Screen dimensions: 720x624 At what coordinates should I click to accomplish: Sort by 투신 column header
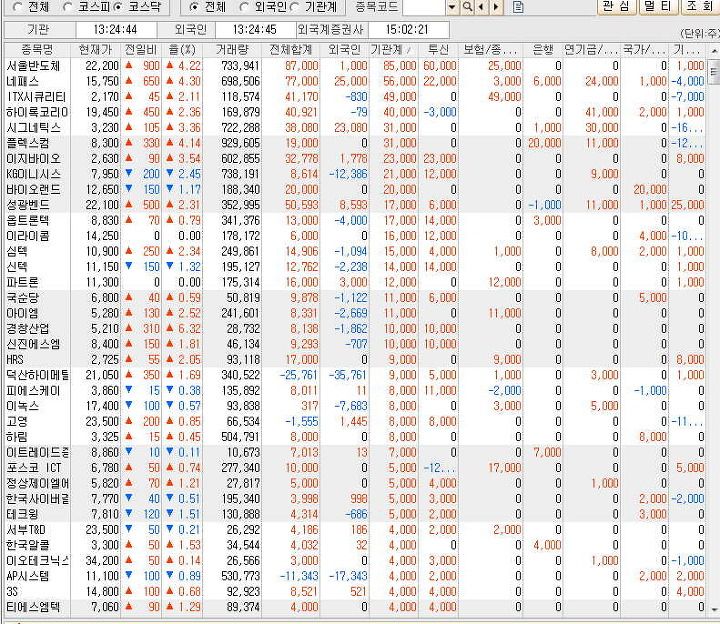click(438, 50)
